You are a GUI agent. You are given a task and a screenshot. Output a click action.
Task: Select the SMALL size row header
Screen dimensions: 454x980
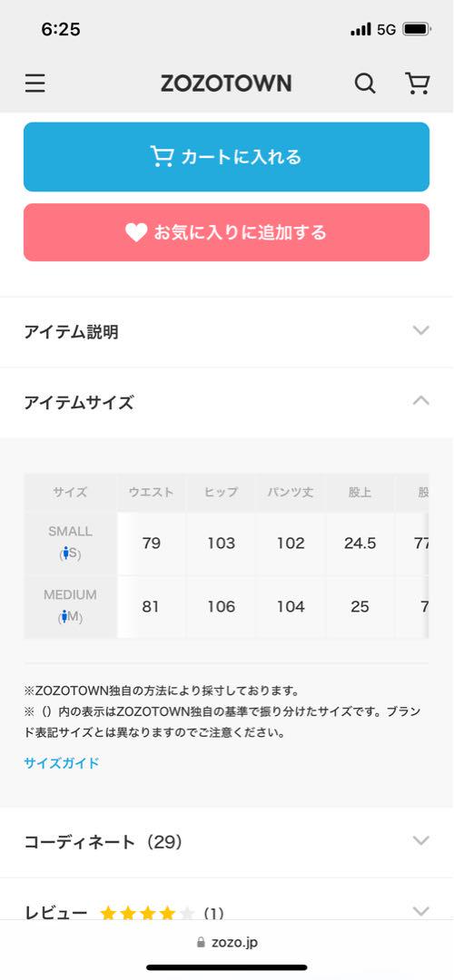point(71,544)
